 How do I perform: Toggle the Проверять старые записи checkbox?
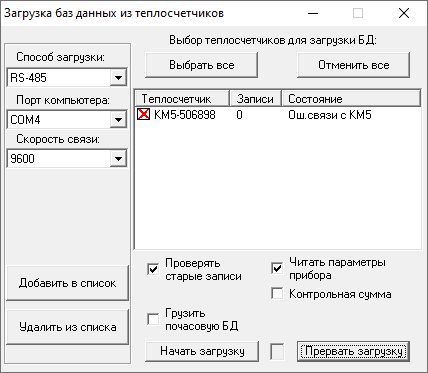click(153, 269)
